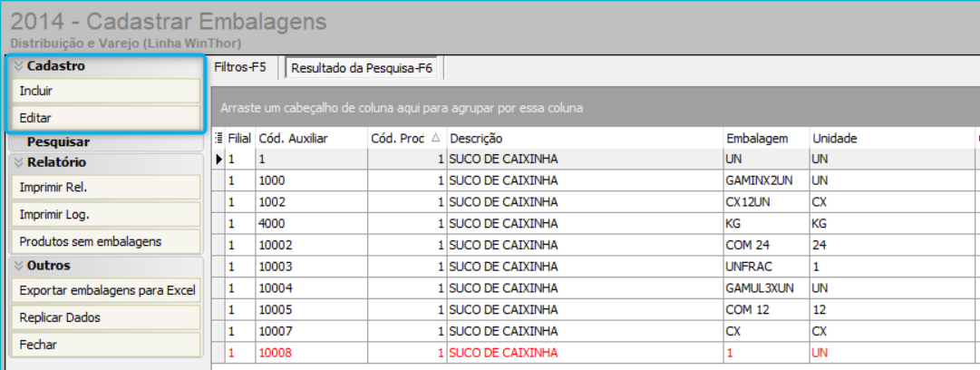980x370 pixels.
Task: Click the grid column chooser icon
Action: coord(218,139)
